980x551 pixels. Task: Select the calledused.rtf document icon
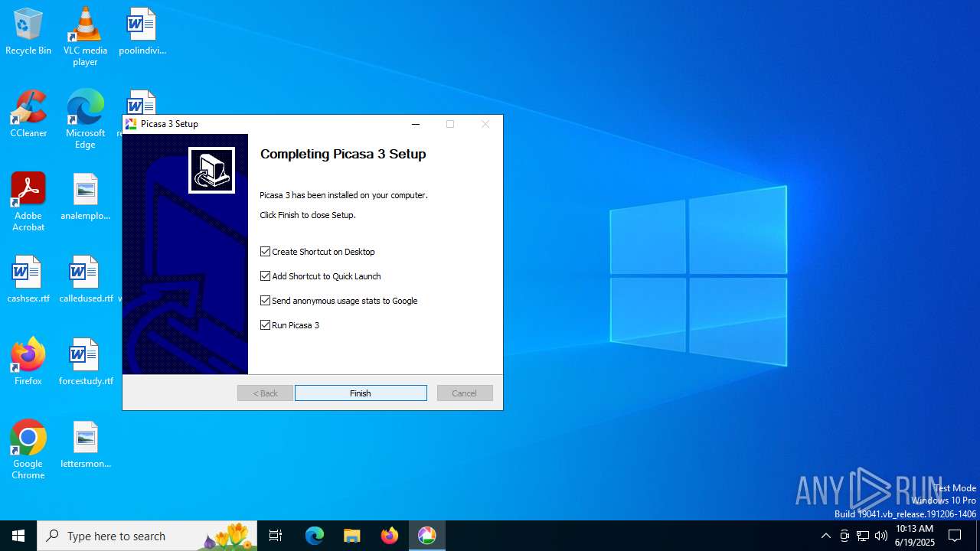pos(86,280)
